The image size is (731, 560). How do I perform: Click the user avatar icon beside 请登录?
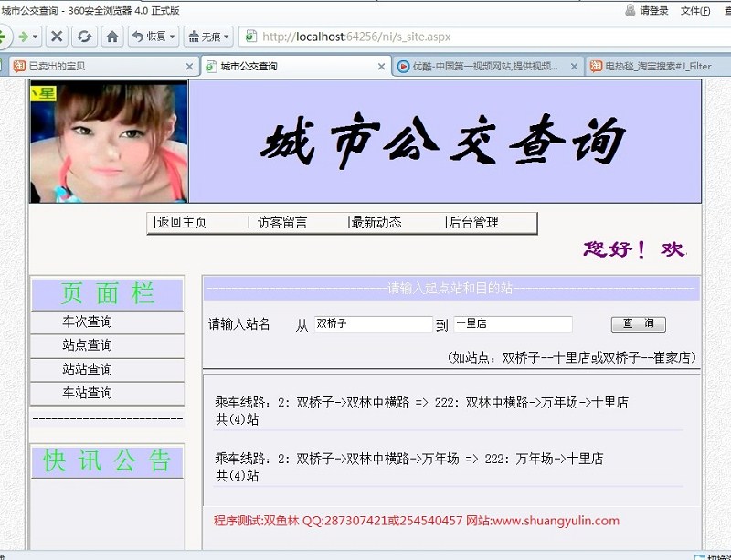[630, 10]
